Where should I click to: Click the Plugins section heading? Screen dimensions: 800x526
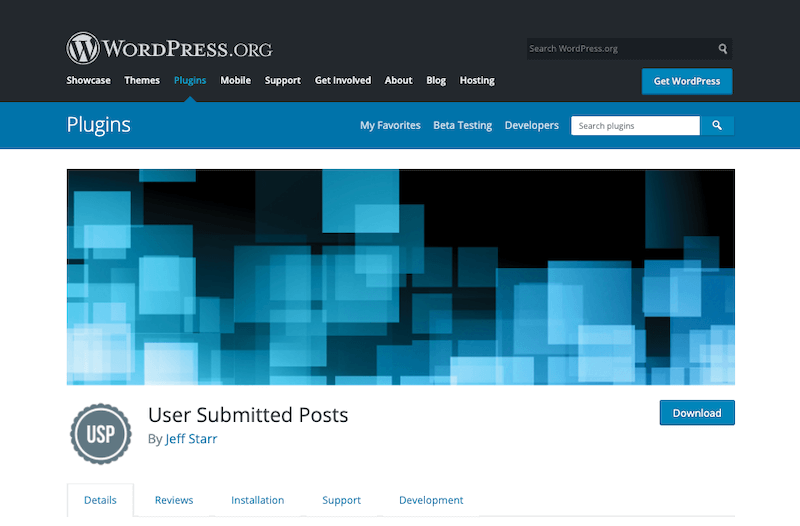click(98, 125)
